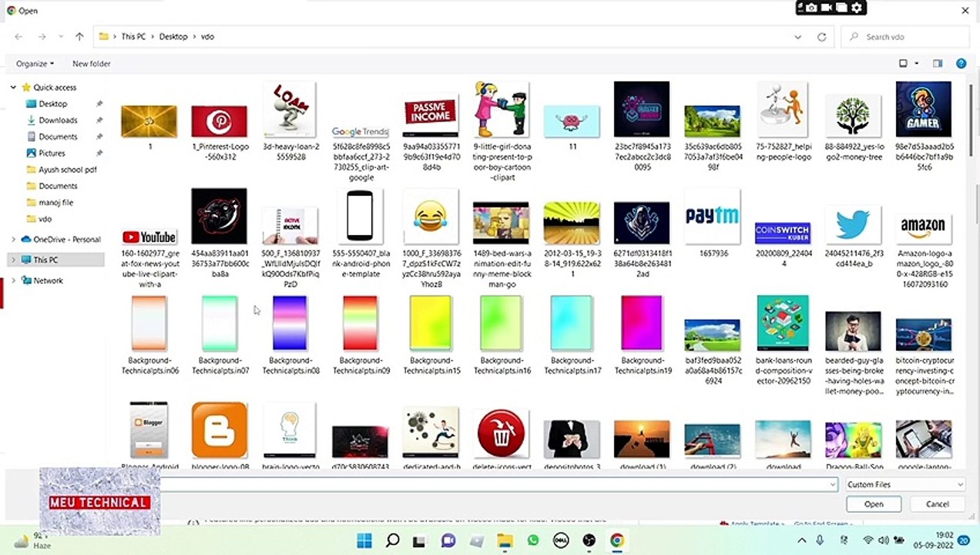Screen dimensions: 980x555
Task: Open Pictures in the sidebar
Action: [x=52, y=153]
